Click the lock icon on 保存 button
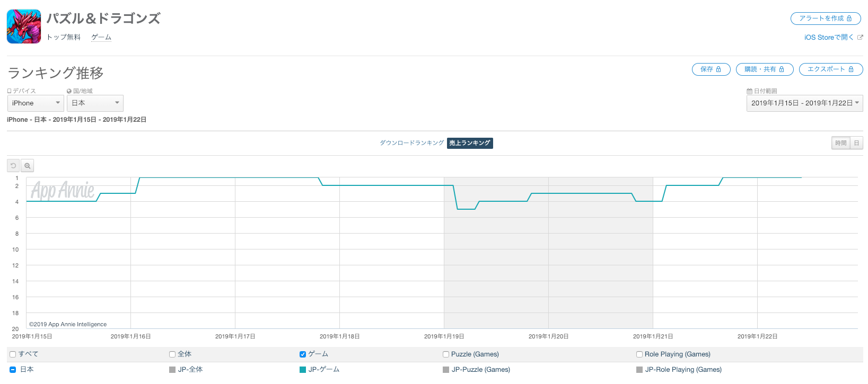868x384 pixels. pos(718,69)
